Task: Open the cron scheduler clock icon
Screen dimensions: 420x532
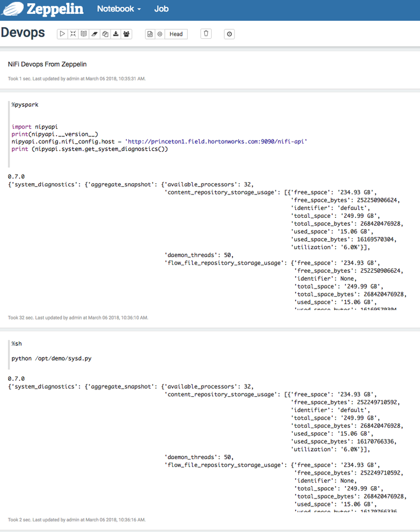Action: click(229, 34)
